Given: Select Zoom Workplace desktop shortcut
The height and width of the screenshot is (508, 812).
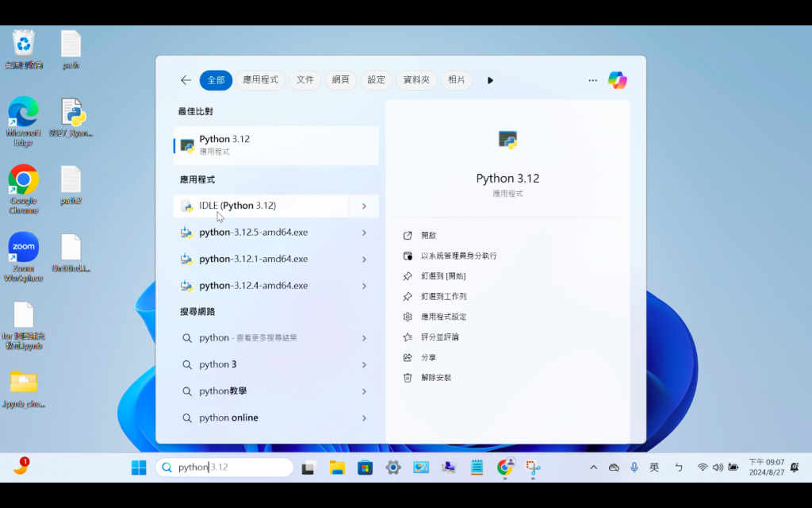Looking at the screenshot, I should click(x=23, y=256).
